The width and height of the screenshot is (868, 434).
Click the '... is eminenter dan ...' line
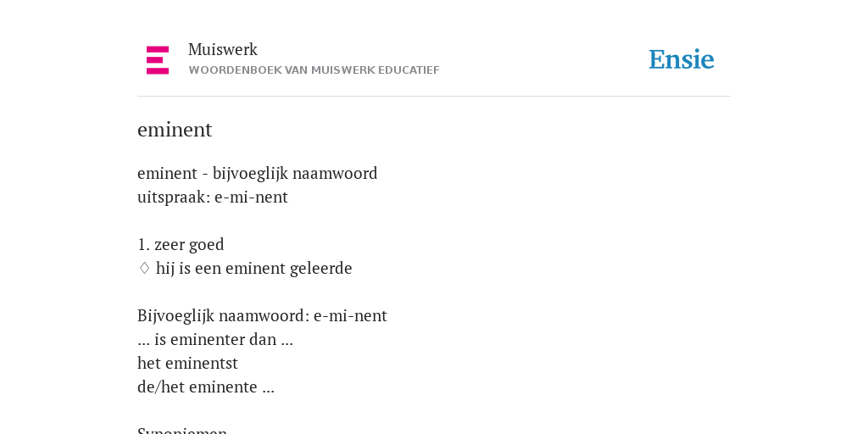click(x=215, y=340)
